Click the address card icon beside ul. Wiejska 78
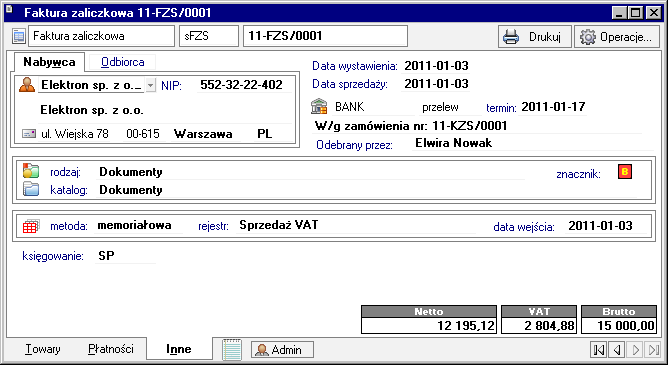The image size is (668, 365). 29,134
